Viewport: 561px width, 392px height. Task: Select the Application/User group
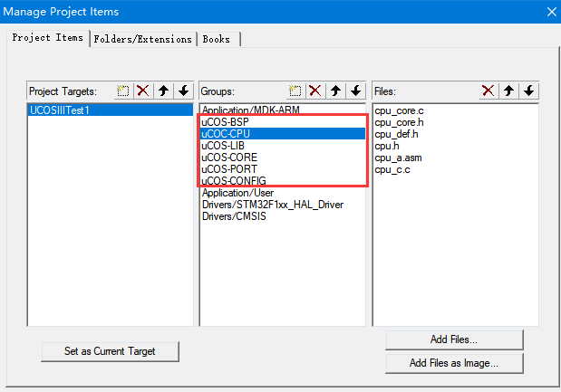click(282, 193)
